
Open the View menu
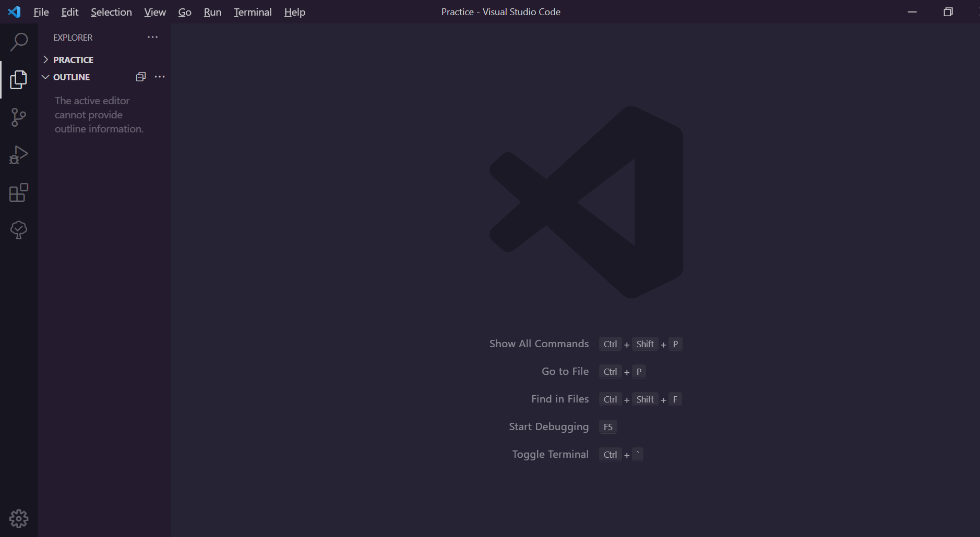click(x=155, y=12)
